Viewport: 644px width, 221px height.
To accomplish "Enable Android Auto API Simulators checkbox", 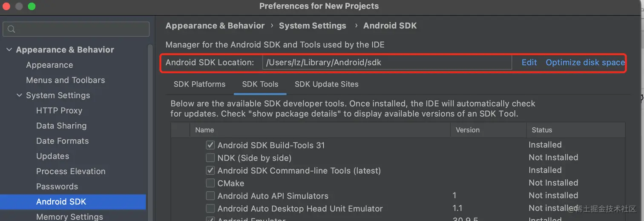I will pyautogui.click(x=210, y=196).
